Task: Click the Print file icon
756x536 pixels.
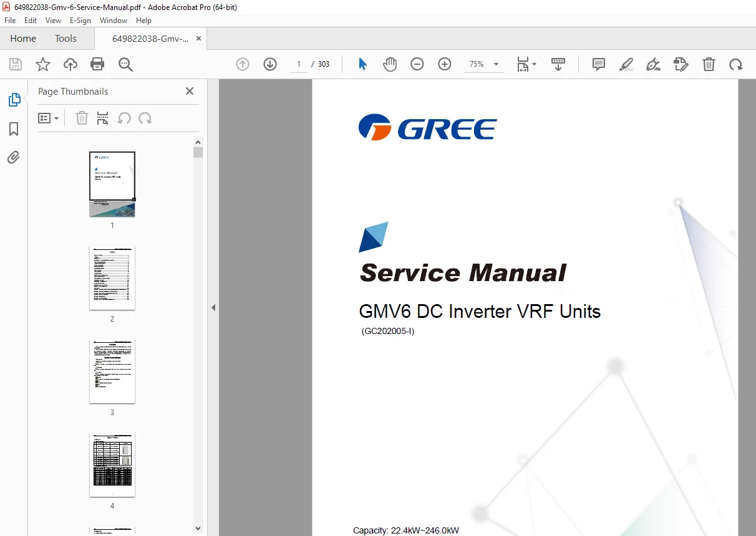Action: (x=97, y=64)
